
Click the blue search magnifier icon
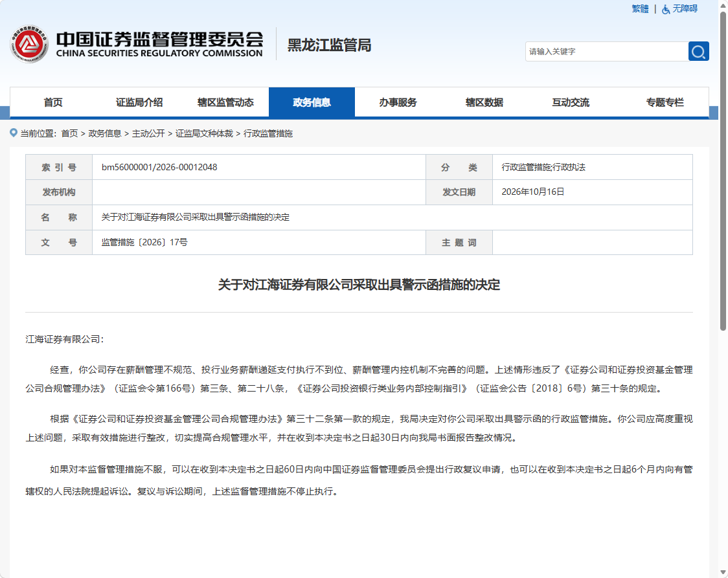[698, 52]
